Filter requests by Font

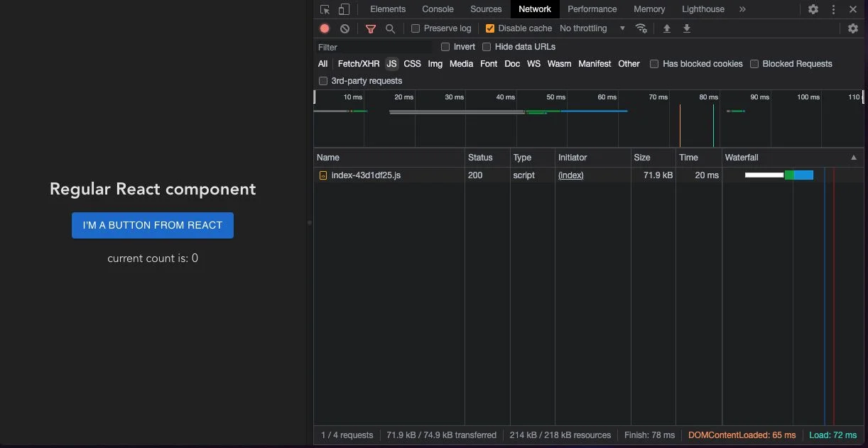[489, 64]
